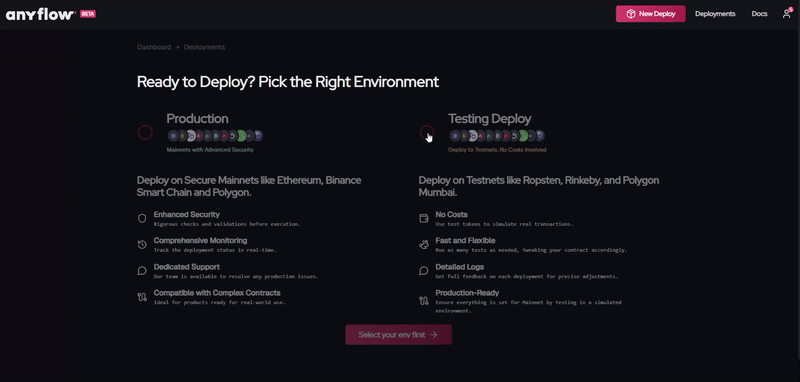Click the Enhanced Security shield icon

(x=142, y=218)
